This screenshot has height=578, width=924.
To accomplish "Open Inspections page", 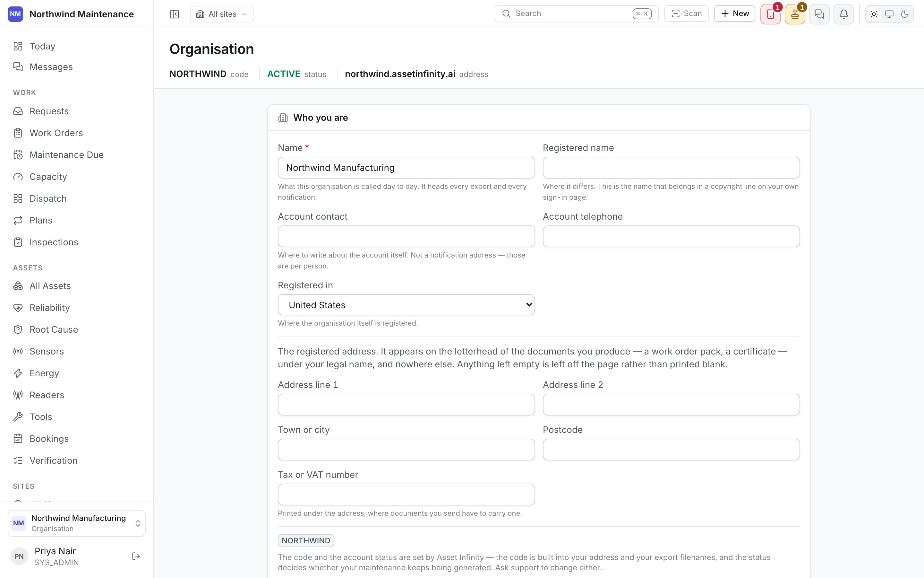I will click(77, 242).
